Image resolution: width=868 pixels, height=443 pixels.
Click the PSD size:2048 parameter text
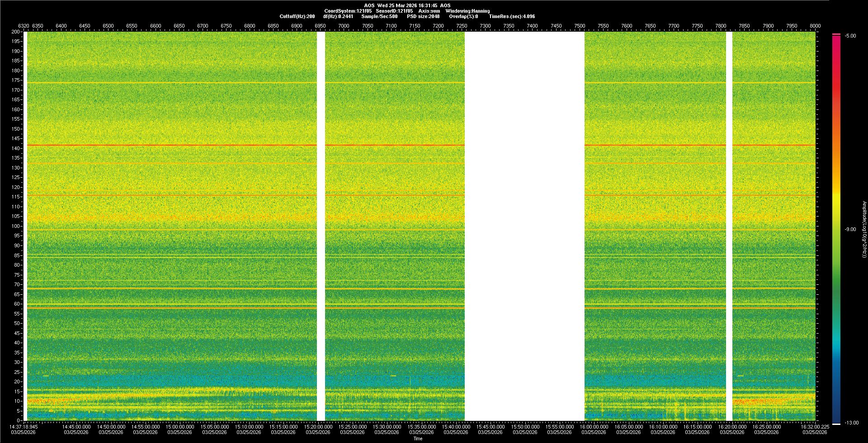coord(423,16)
